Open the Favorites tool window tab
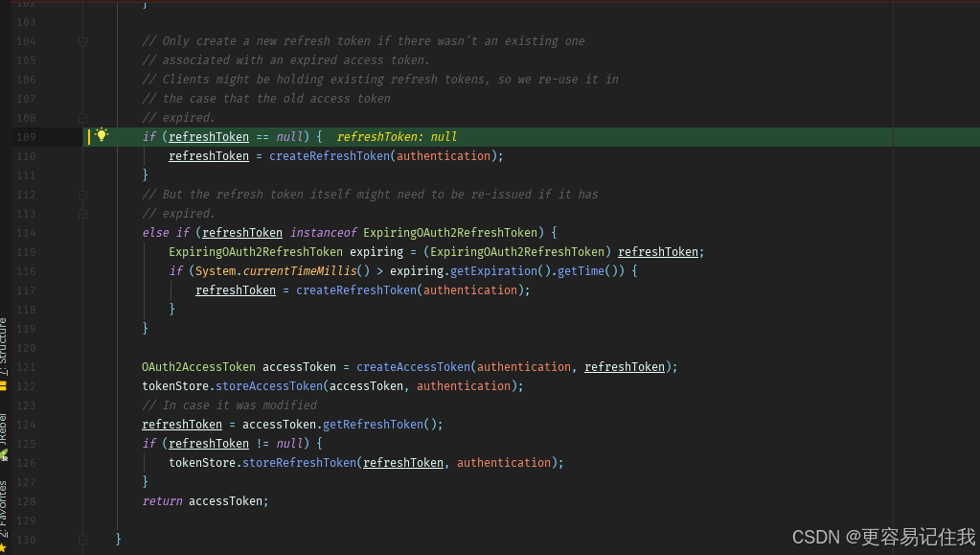Image resolution: width=980 pixels, height=555 pixels. 3,509
